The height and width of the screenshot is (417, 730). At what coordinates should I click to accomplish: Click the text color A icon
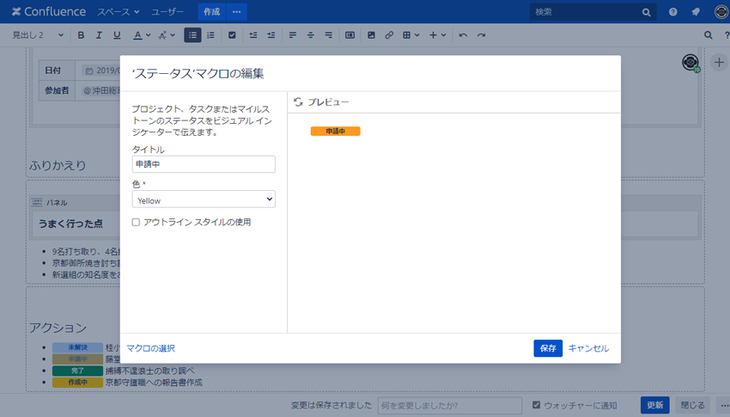(137, 35)
